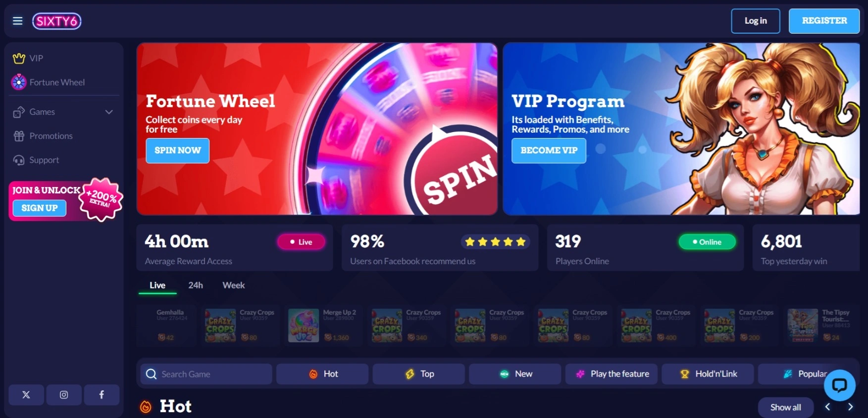Open Fortune Wheel from sidebar
The image size is (868, 418).
pyautogui.click(x=49, y=82)
